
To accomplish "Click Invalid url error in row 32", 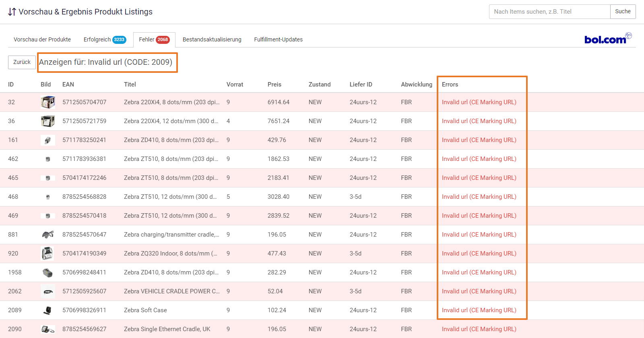I will click(479, 102).
